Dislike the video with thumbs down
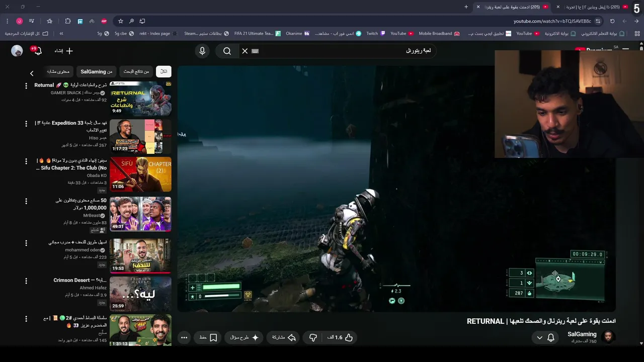Viewport: 644px width, 362px height. pyautogui.click(x=313, y=338)
